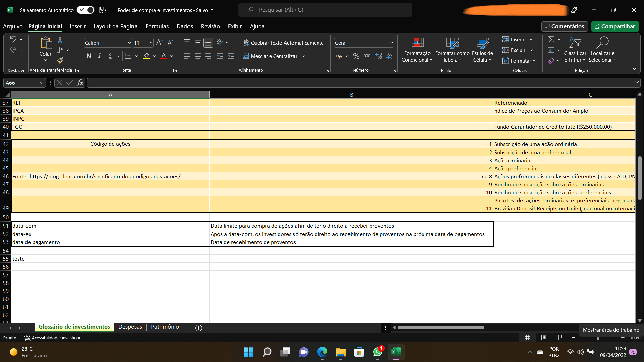Click the Compartilhar button
This screenshot has height=362, width=644.
tap(615, 26)
